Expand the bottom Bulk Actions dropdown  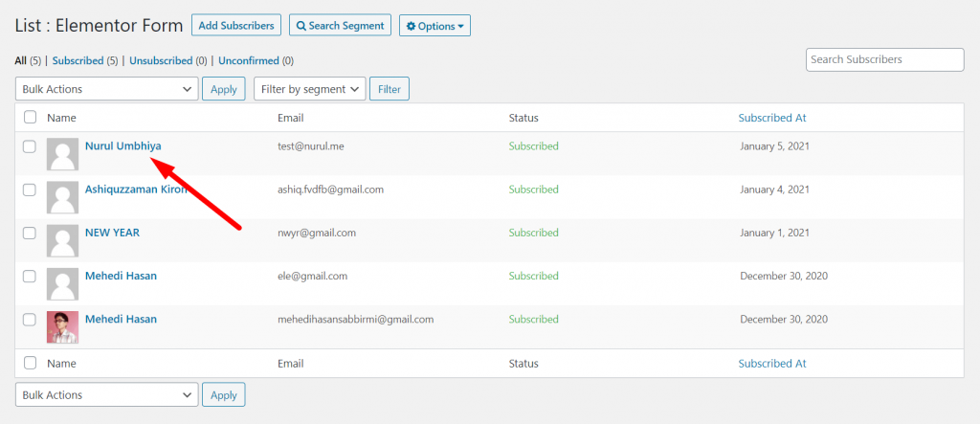click(107, 395)
